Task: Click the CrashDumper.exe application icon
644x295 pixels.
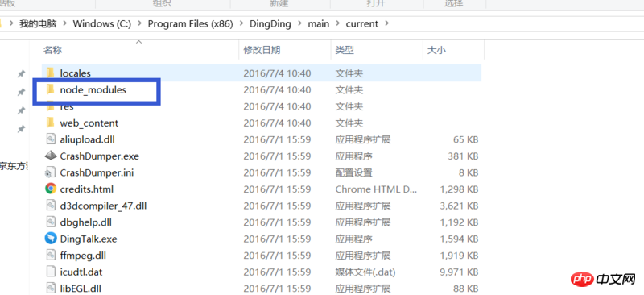Action: pos(50,156)
